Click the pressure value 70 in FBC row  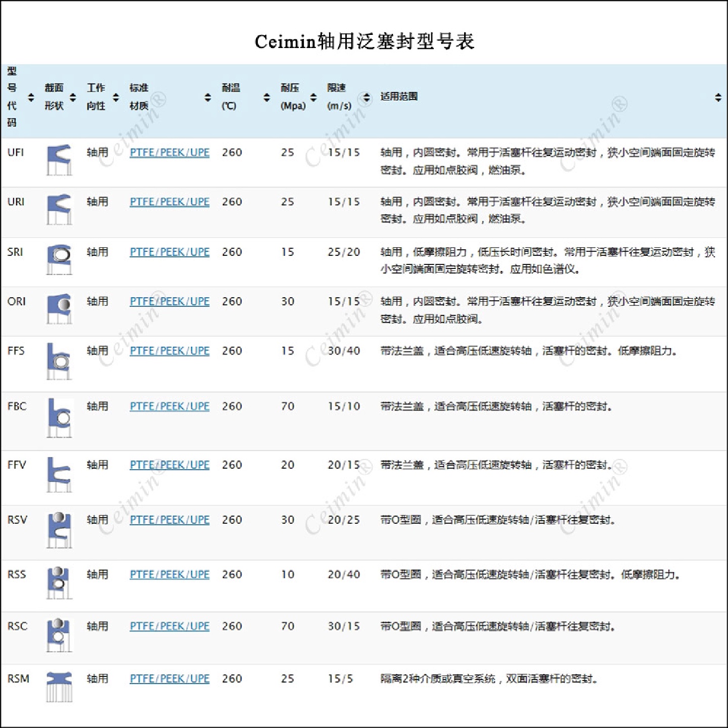click(x=288, y=406)
